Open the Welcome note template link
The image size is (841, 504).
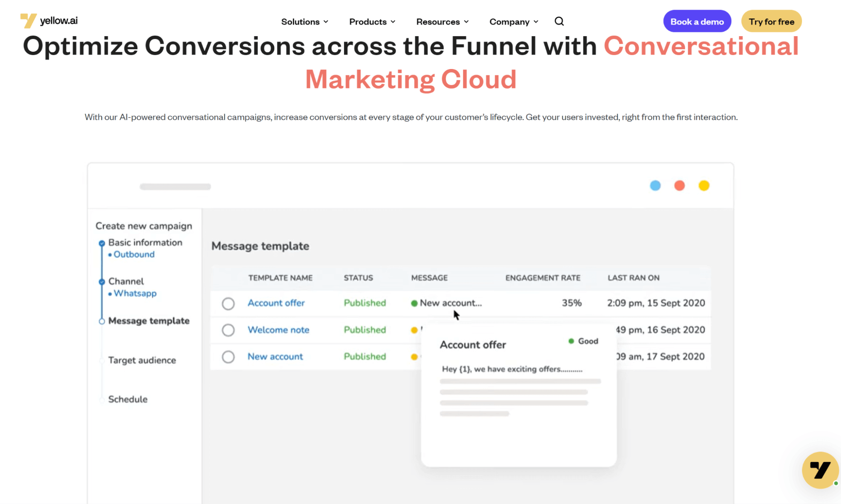tap(278, 330)
